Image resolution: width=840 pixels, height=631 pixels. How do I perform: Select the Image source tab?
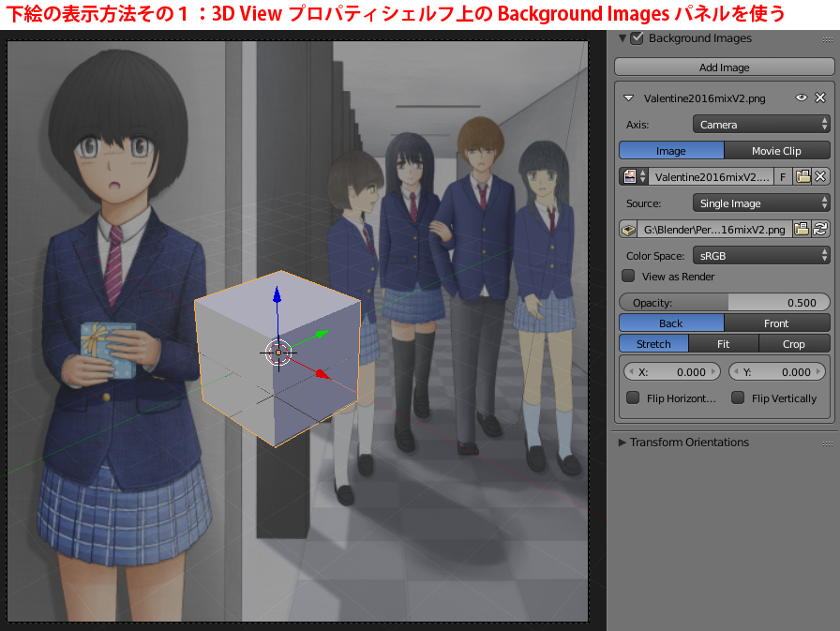coord(671,151)
